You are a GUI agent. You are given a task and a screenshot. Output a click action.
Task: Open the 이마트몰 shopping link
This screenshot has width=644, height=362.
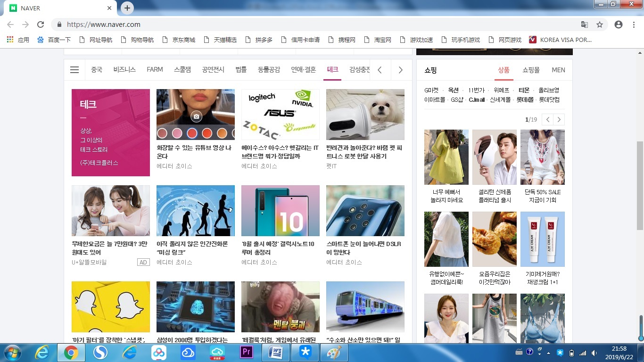[435, 99]
